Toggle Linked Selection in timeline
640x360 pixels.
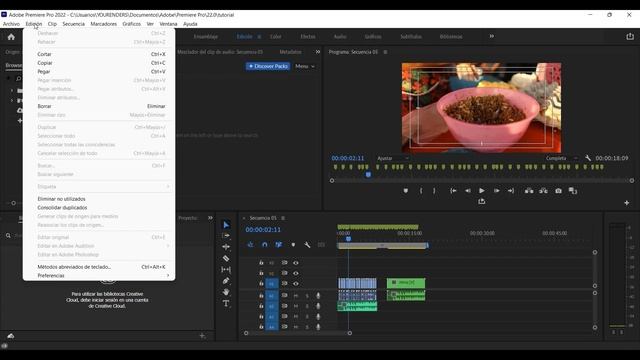[279, 244]
